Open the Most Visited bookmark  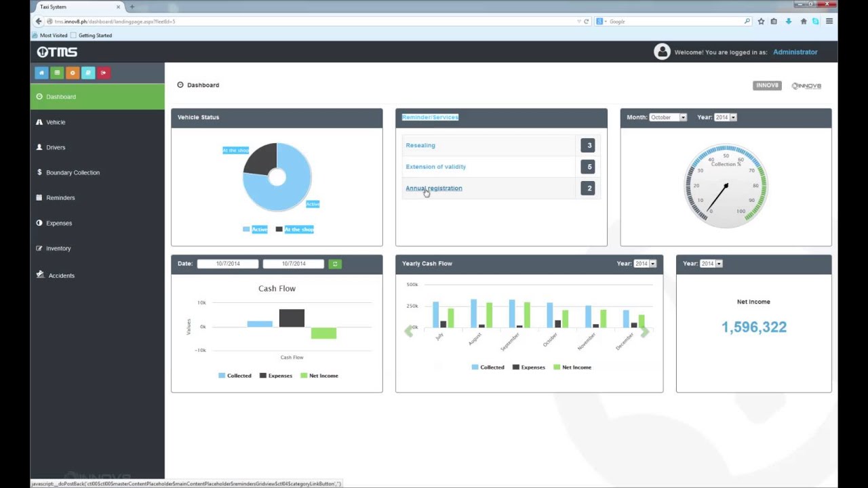(50, 35)
